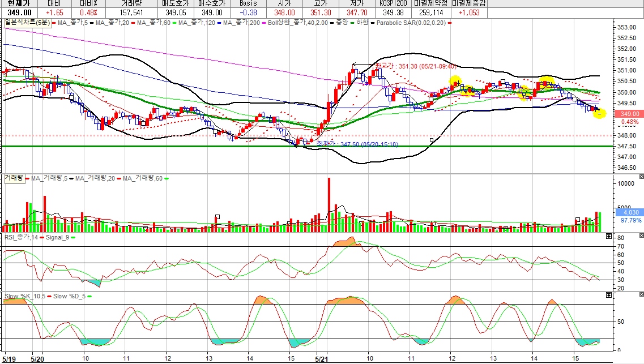Select the Boll상한_종가,40,2.00 legend entry

[x=298, y=23]
